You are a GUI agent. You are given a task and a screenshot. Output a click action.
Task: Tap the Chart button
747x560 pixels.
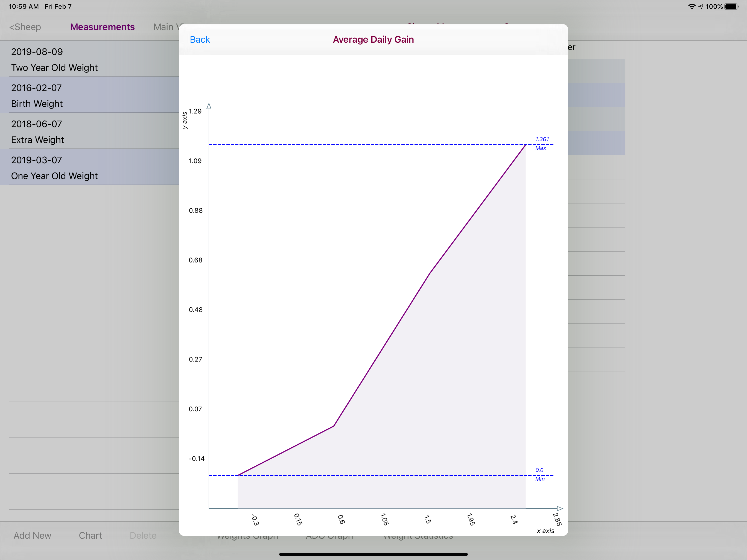point(90,535)
